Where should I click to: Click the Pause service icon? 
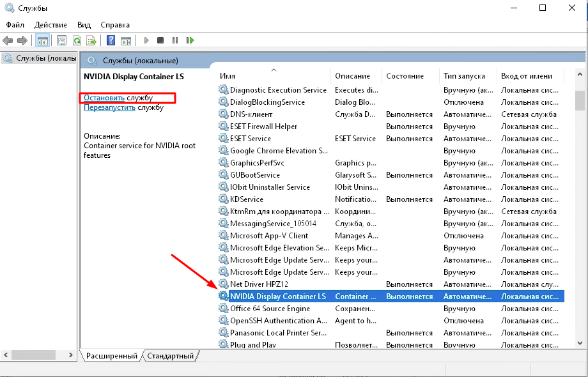[174, 40]
